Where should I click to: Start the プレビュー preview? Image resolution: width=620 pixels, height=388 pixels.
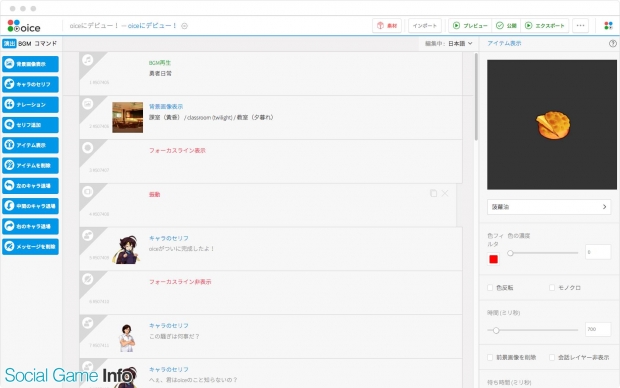tap(470, 26)
